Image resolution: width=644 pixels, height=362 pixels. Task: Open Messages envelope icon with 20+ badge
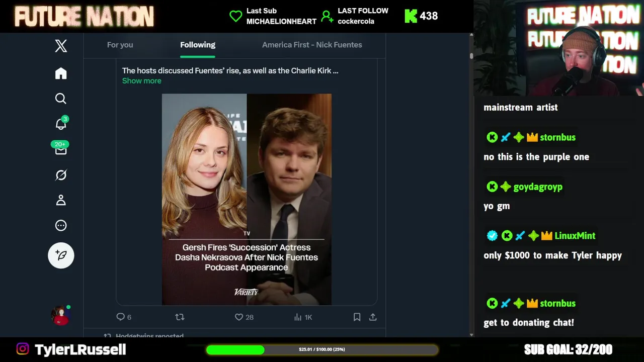click(x=61, y=149)
